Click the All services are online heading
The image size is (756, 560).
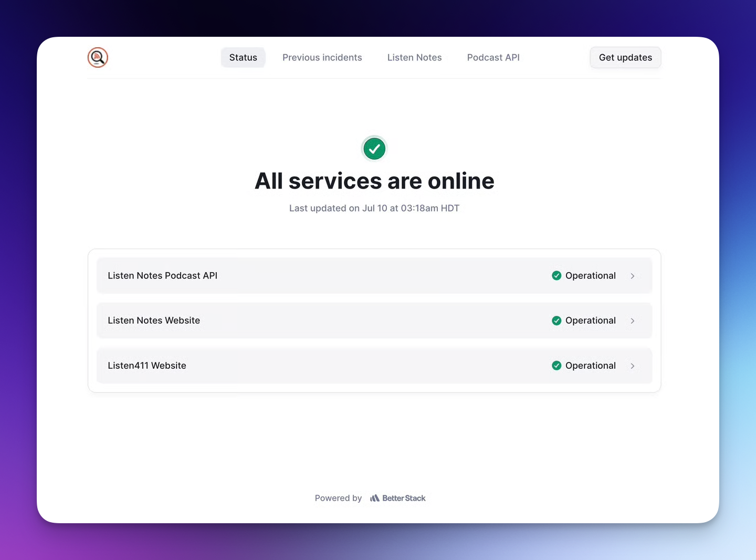pos(374,181)
